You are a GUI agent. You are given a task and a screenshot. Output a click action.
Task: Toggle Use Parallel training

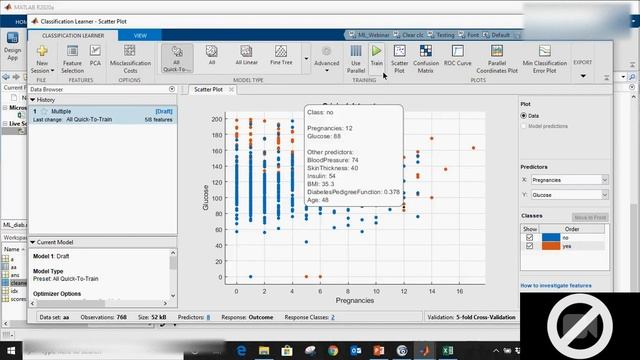point(356,59)
